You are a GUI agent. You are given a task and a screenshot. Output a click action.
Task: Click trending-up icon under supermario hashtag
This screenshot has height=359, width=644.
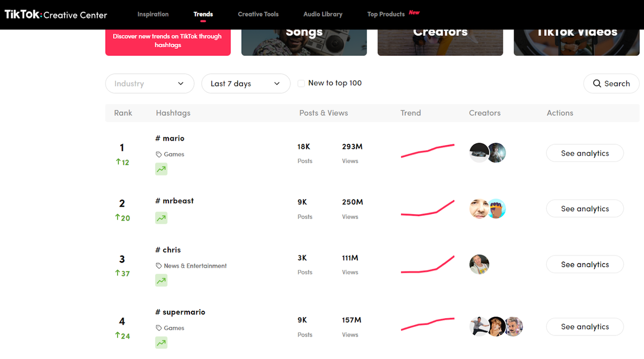[161, 342]
